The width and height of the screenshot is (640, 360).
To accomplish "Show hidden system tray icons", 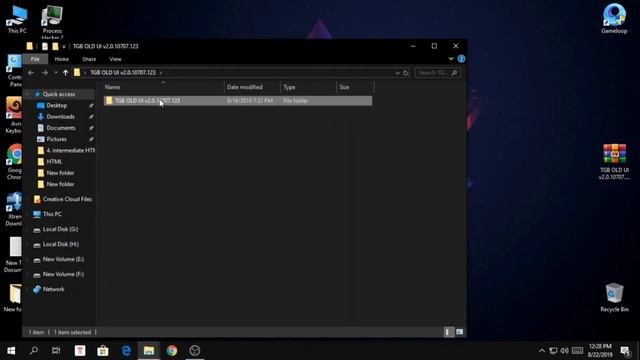I will [x=542, y=351].
